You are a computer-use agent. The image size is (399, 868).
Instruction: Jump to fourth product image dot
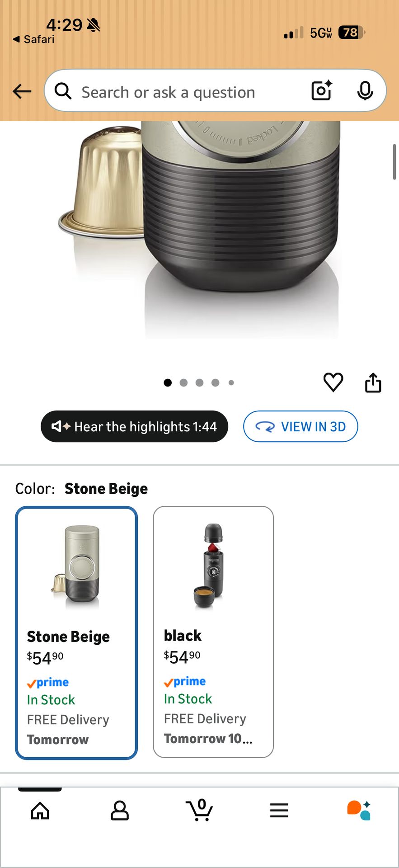click(x=216, y=383)
